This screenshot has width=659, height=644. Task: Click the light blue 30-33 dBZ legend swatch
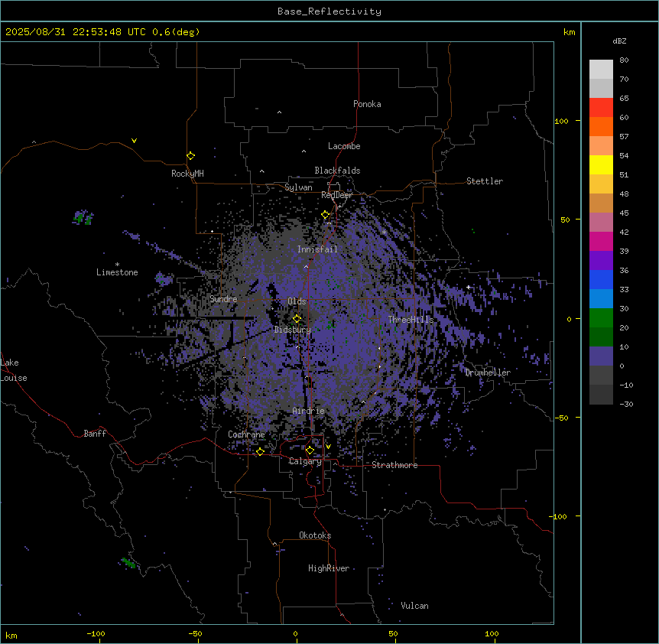pyautogui.click(x=601, y=298)
